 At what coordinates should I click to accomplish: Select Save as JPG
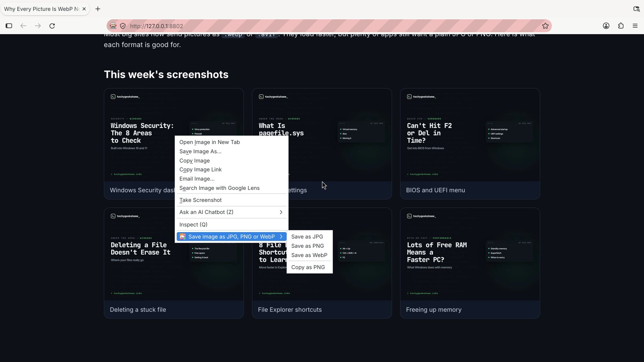tap(310, 237)
